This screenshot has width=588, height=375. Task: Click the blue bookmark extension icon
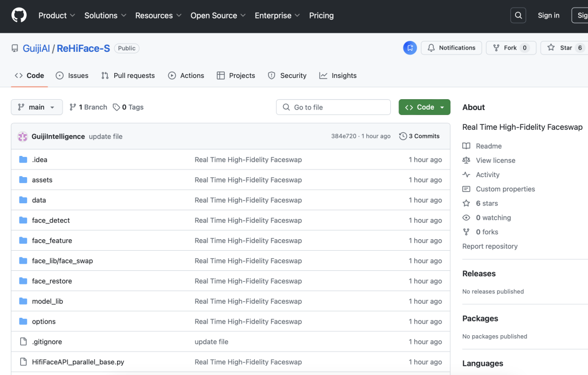pos(410,47)
